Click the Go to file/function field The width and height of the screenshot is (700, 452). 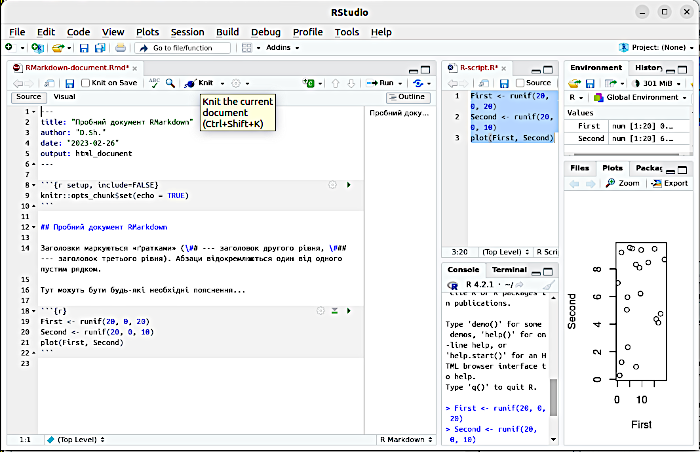pos(183,48)
